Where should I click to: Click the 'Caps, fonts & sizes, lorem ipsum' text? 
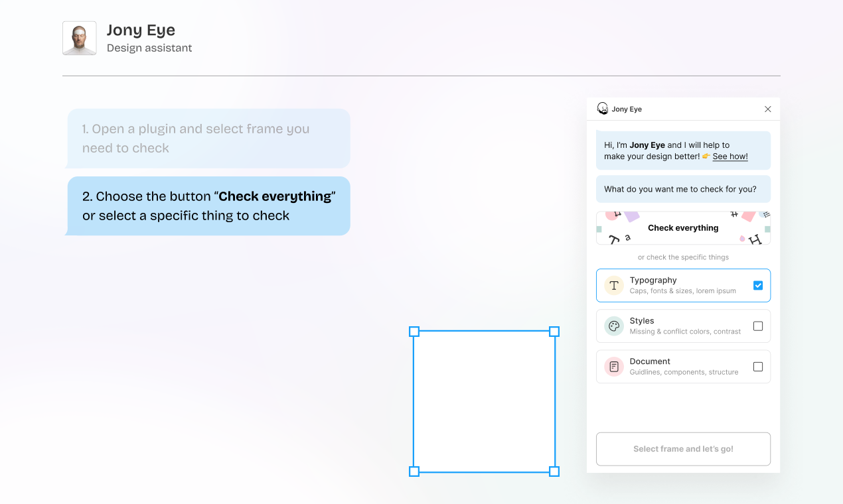[x=683, y=291]
